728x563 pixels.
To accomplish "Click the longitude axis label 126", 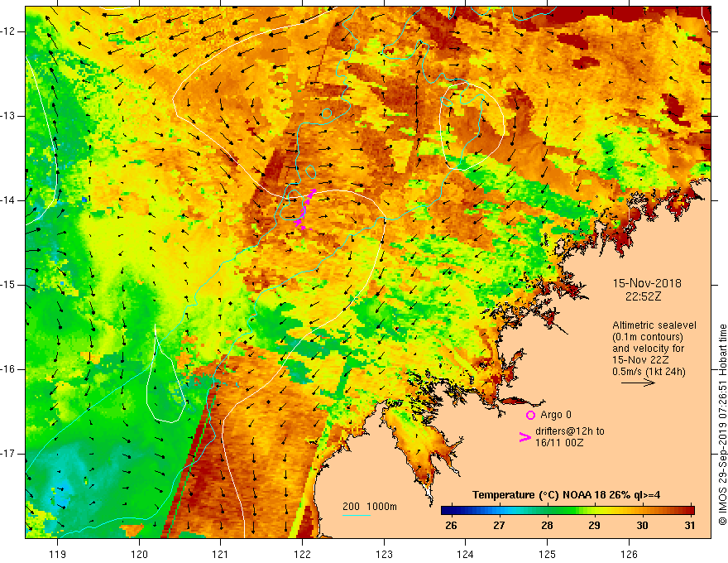I will pyautogui.click(x=629, y=554).
